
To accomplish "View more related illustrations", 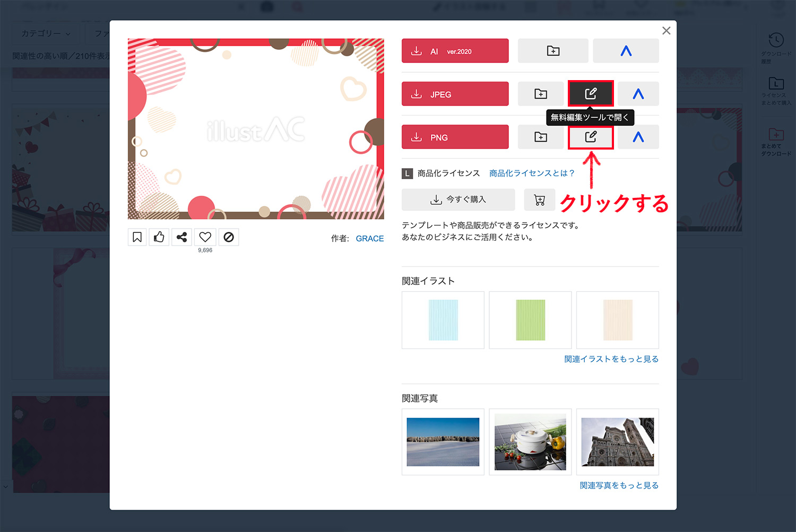I will [611, 359].
